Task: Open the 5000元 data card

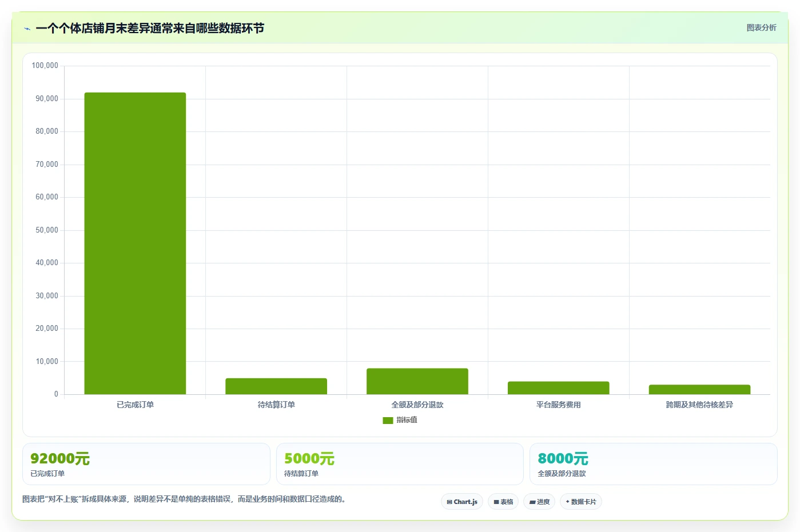Action: pos(400,464)
